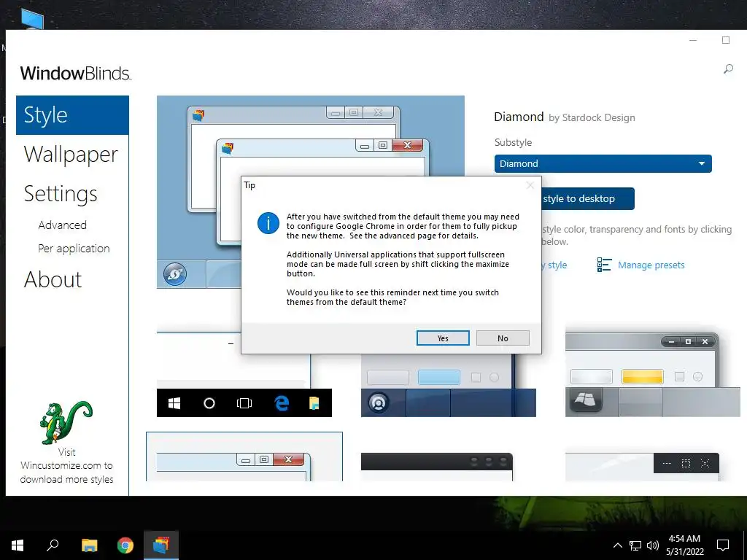The image size is (747, 560).
Task: Click the search magnifier icon in WindowBlinds
Action: point(728,69)
